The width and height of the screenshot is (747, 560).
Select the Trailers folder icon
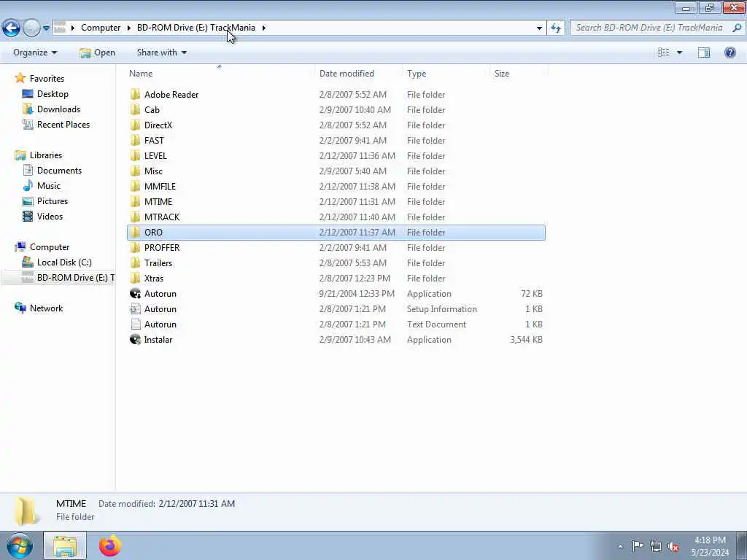point(135,262)
